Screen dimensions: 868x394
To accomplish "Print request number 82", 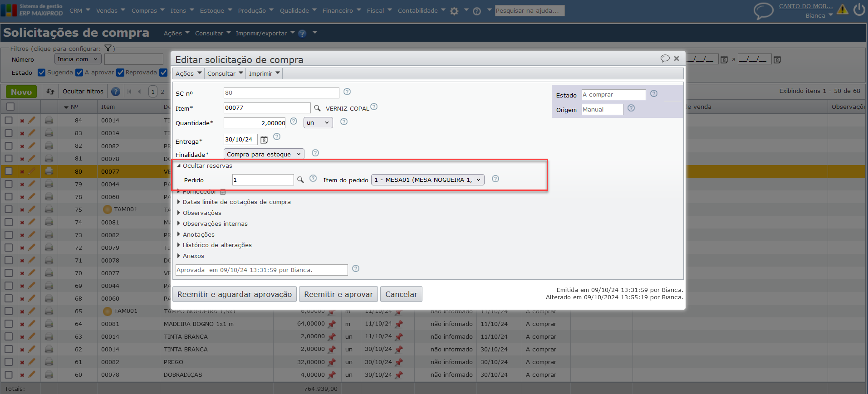I will [49, 146].
